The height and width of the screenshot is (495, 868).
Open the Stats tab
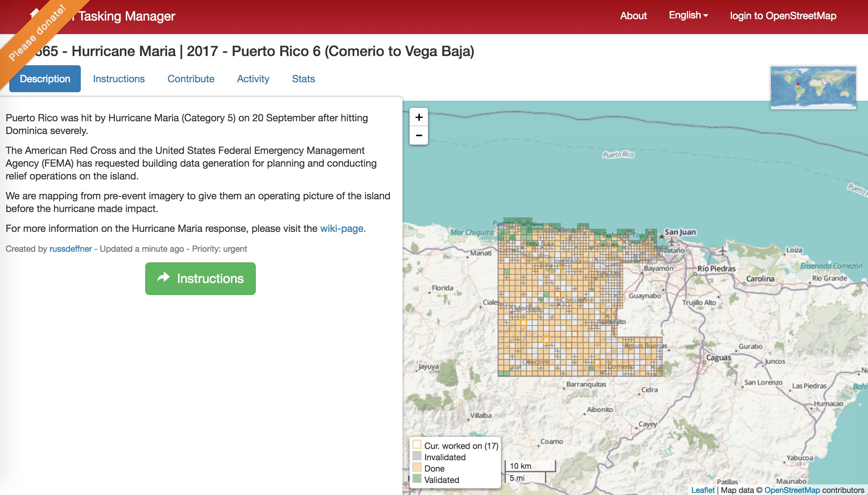303,79
